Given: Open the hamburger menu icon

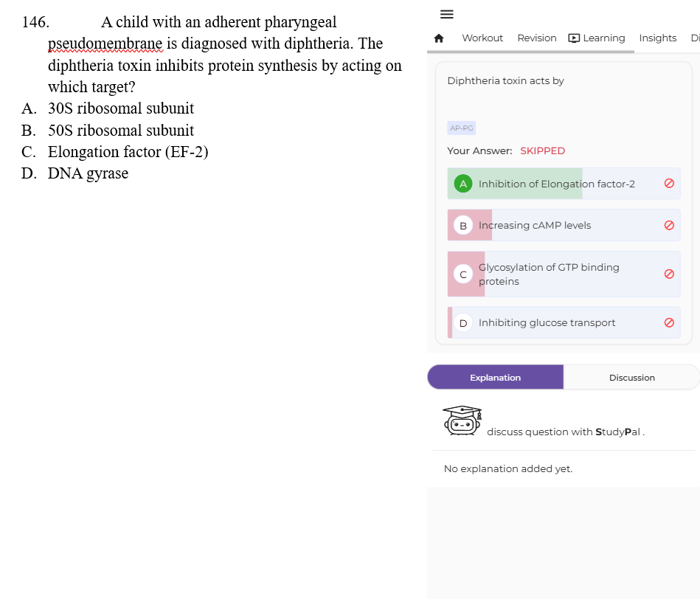Looking at the screenshot, I should coord(446,14).
